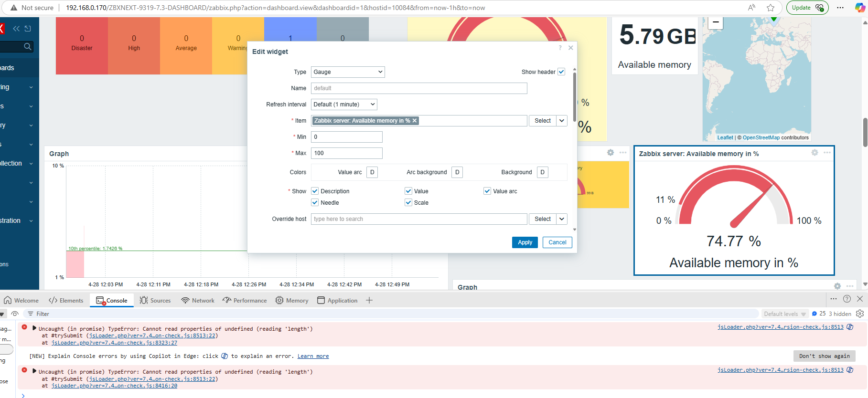Click Select button next to Item field
Screen dimensions: 868x398
[x=543, y=121]
